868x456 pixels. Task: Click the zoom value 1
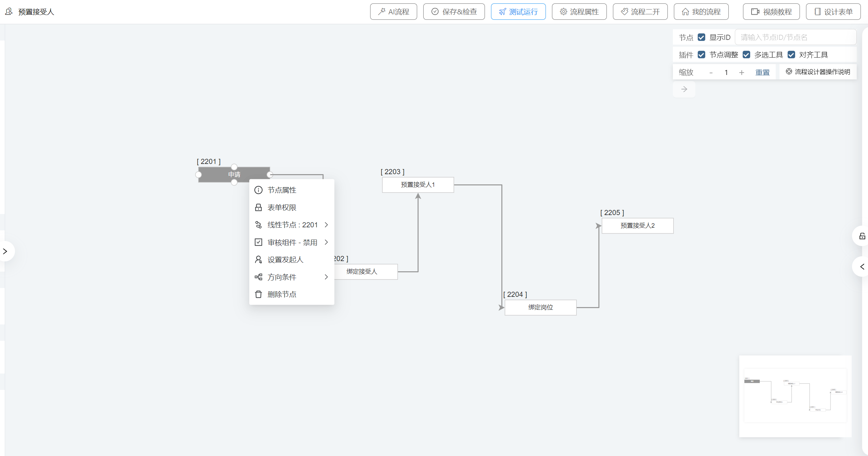coord(726,72)
